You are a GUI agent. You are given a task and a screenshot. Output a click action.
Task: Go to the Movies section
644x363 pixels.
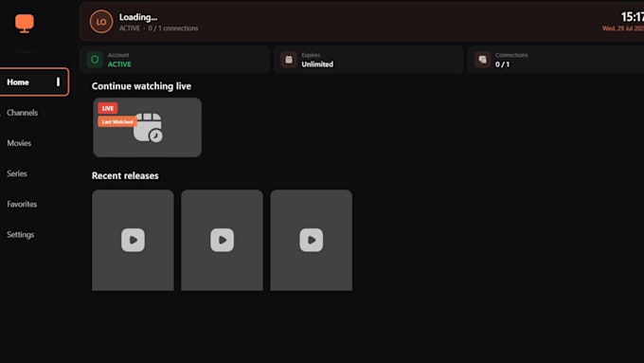tap(19, 143)
